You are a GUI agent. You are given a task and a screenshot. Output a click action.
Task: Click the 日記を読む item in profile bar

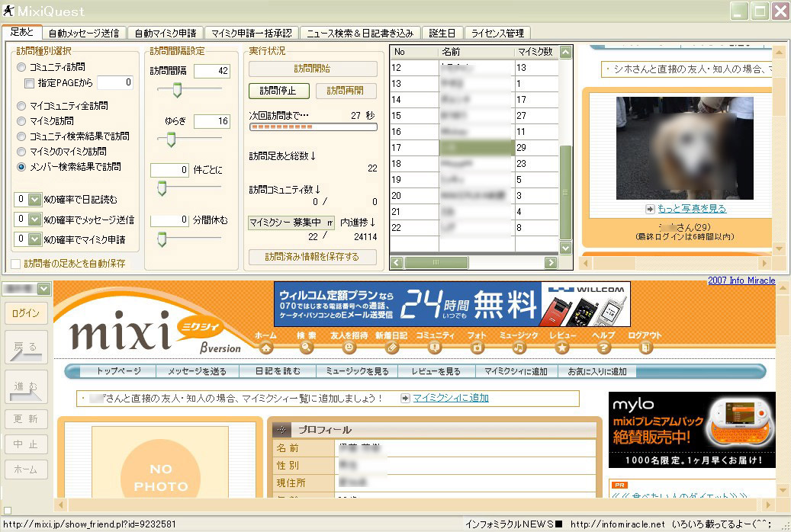278,372
